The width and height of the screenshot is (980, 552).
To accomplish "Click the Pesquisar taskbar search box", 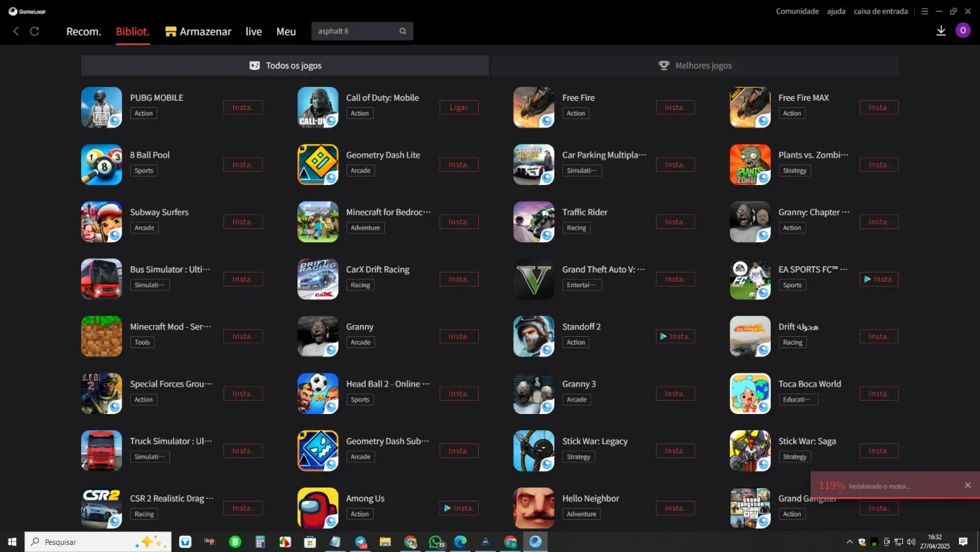I will point(97,542).
